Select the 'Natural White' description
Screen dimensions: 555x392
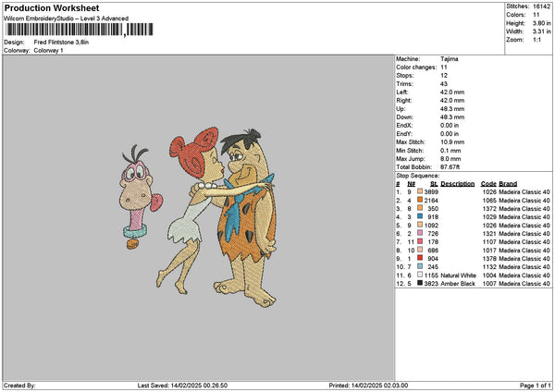click(459, 276)
